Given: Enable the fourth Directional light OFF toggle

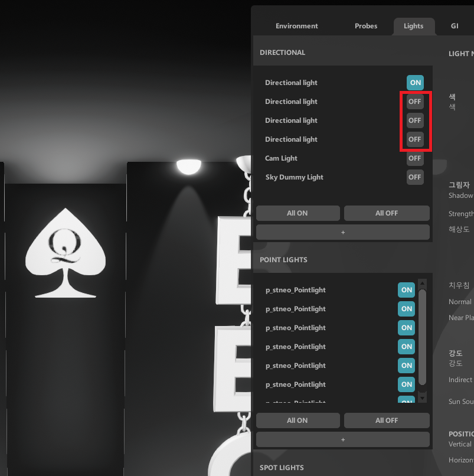Looking at the screenshot, I should 415,139.
